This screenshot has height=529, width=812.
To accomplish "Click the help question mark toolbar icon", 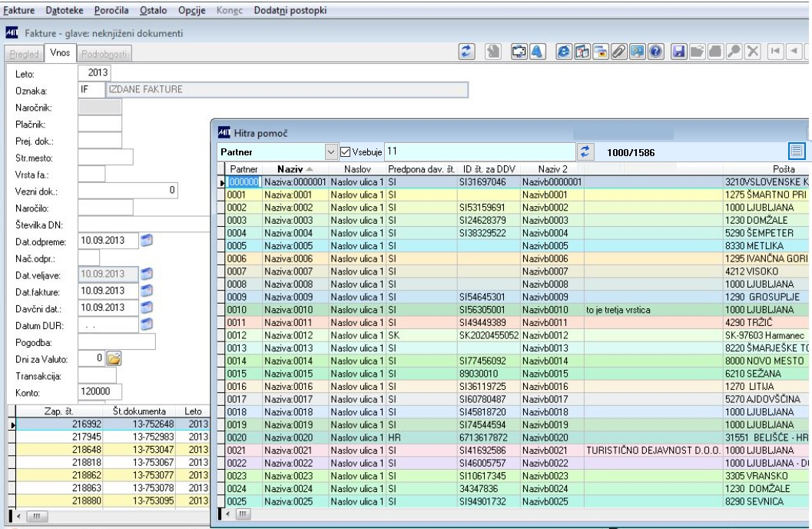I will coord(657,53).
